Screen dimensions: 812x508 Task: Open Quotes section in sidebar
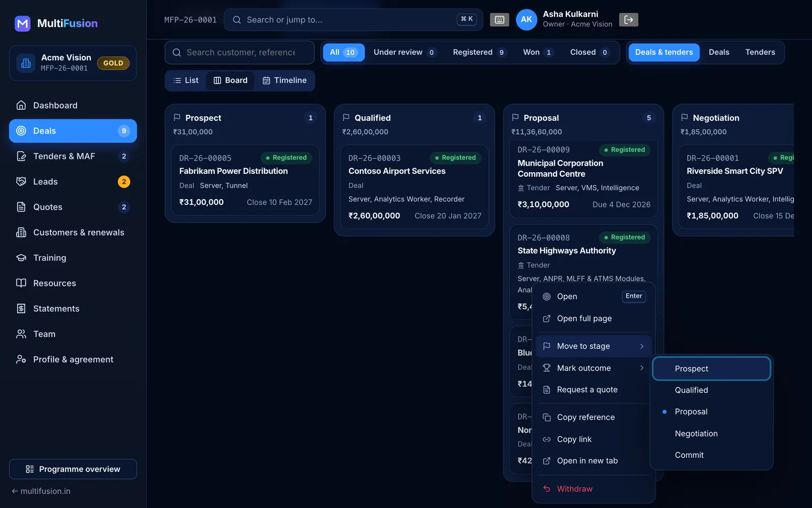73,207
